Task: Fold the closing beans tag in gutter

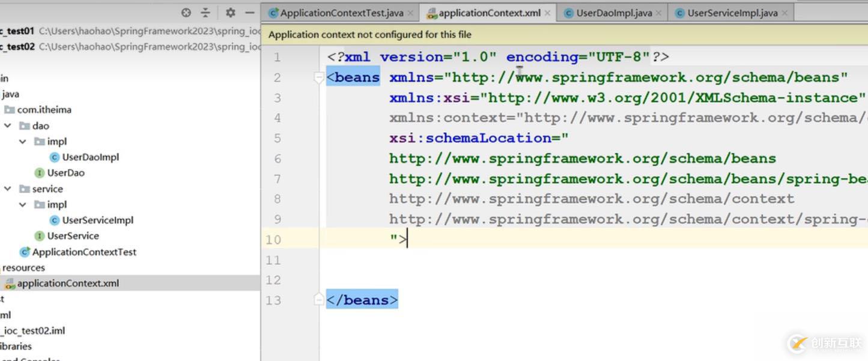Action: 320,300
